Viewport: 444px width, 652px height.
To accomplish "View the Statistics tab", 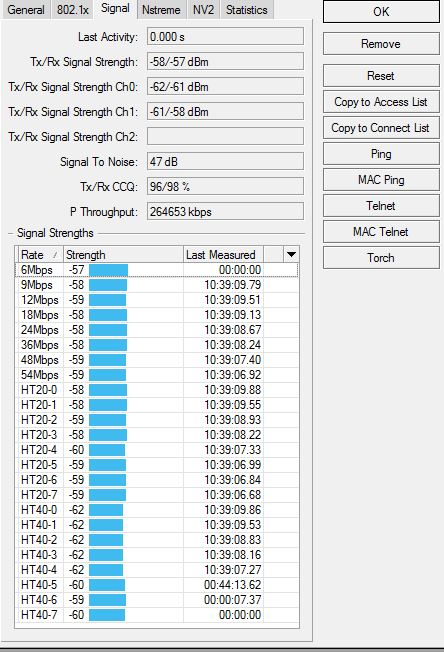I will [247, 10].
